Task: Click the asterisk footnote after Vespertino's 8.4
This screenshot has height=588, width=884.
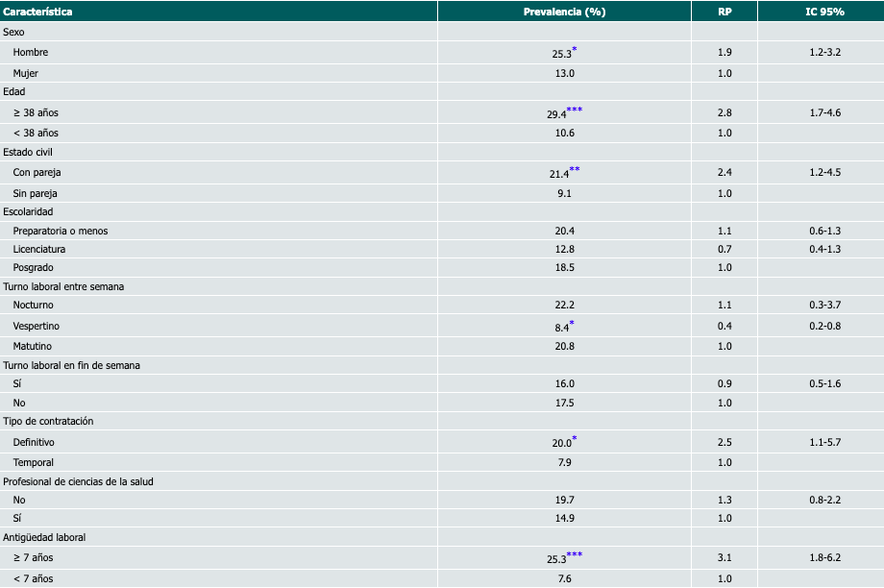Action: [572, 324]
